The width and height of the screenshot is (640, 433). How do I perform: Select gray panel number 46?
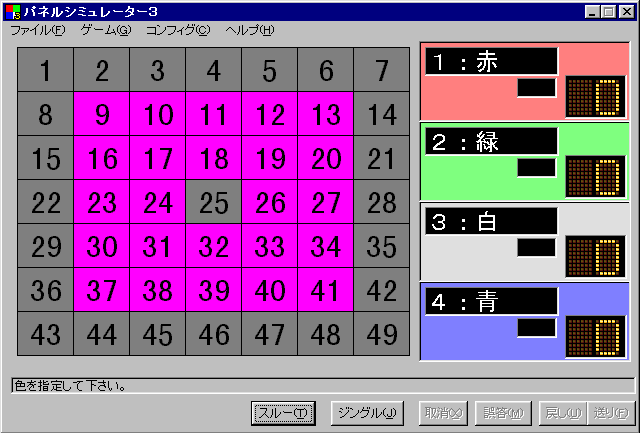tap(213, 334)
